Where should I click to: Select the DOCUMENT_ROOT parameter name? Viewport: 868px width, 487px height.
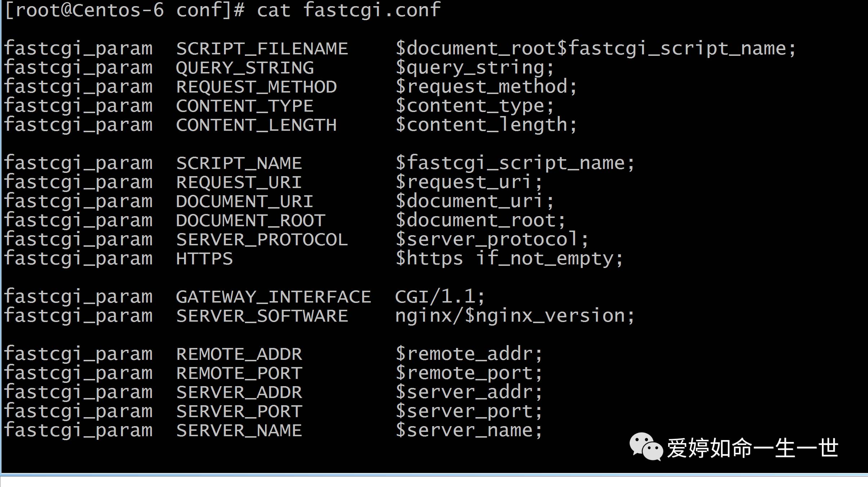[251, 220]
